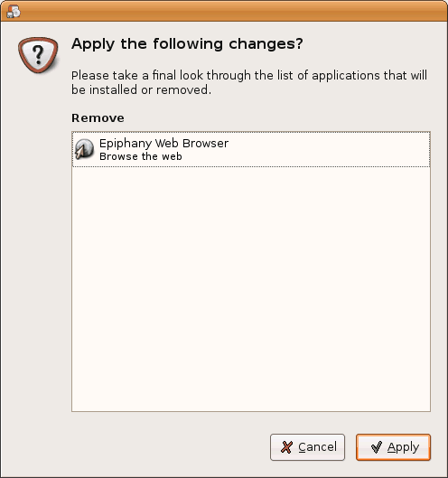This screenshot has height=478, width=448.
Task: Click the 'Please take a final look' message
Action: click(x=249, y=82)
